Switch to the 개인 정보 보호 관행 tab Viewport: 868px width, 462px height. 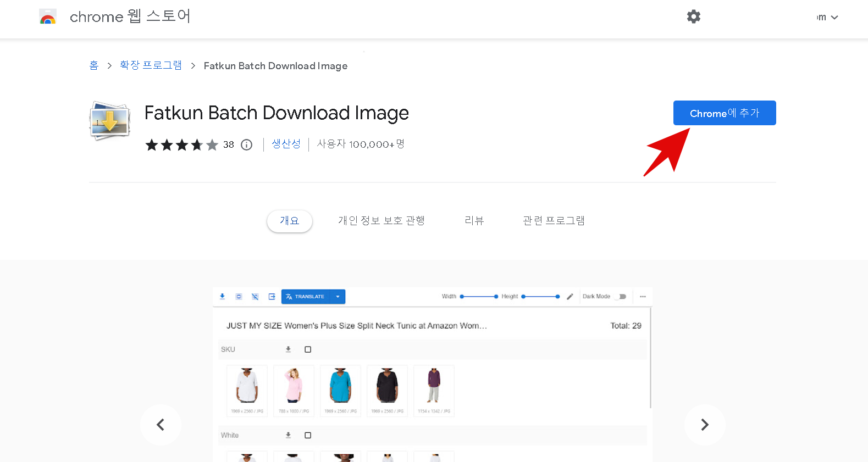382,221
